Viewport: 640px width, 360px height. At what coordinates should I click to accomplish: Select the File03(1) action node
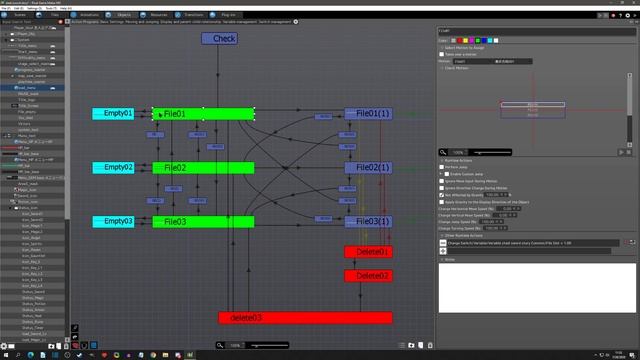368,222
